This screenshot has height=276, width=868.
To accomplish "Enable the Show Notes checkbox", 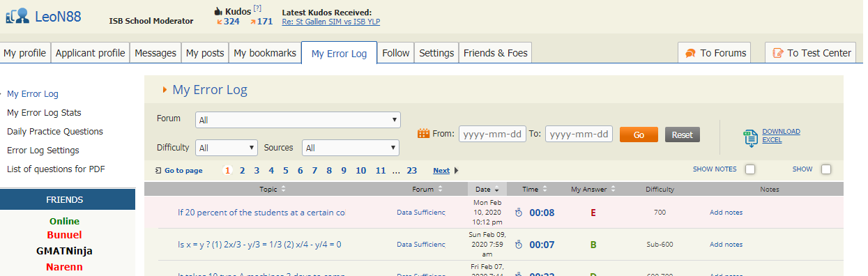I will (750, 169).
